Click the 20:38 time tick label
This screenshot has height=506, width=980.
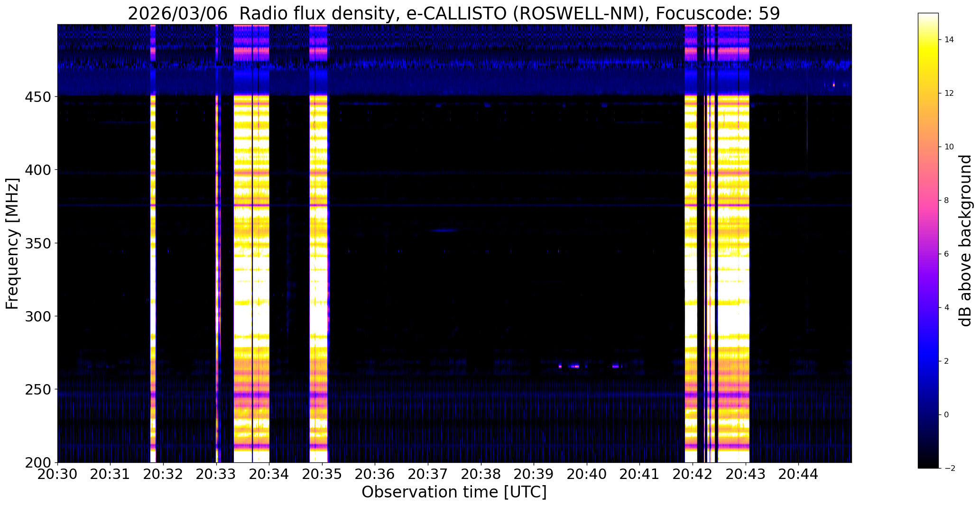tap(481, 474)
